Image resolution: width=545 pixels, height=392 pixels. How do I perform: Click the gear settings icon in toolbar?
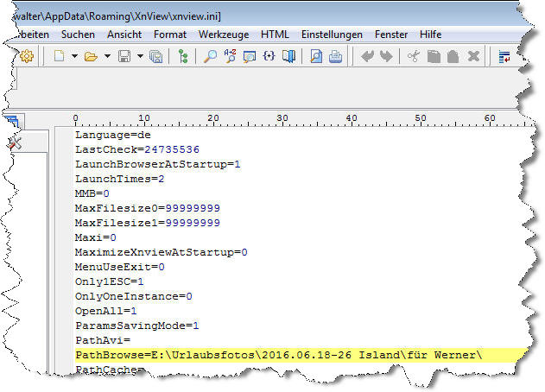click(27, 57)
